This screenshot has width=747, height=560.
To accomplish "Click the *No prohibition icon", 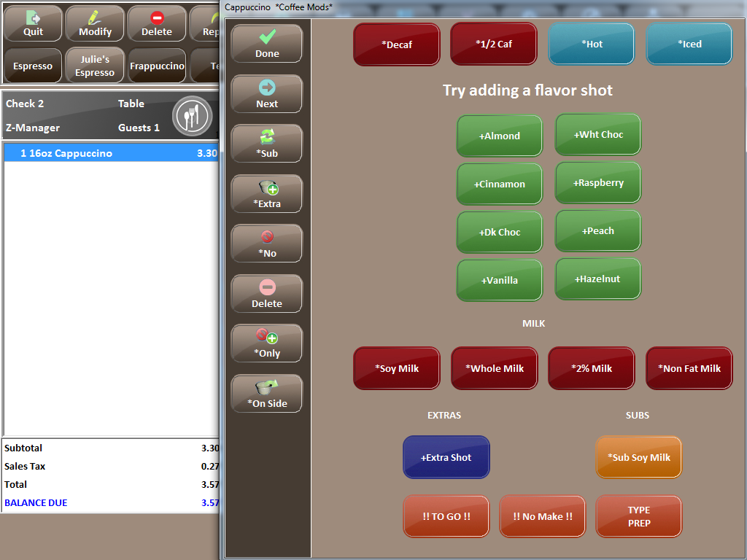I will [x=266, y=235].
